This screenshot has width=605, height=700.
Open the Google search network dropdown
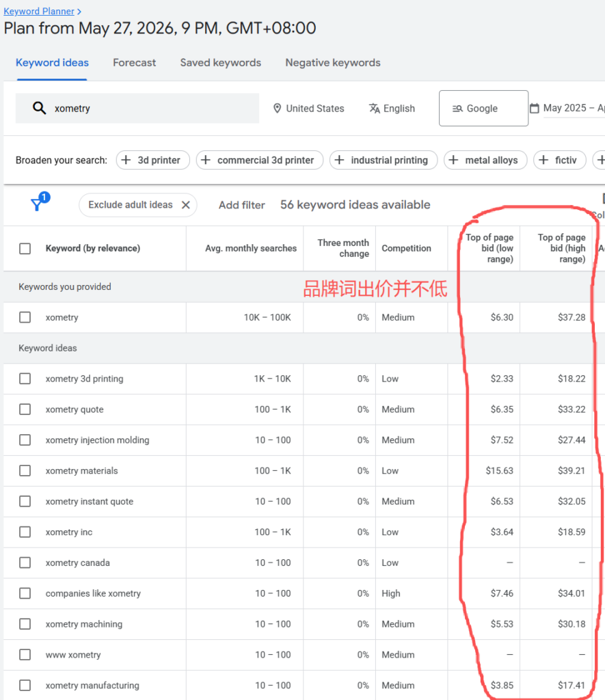pyautogui.click(x=483, y=109)
